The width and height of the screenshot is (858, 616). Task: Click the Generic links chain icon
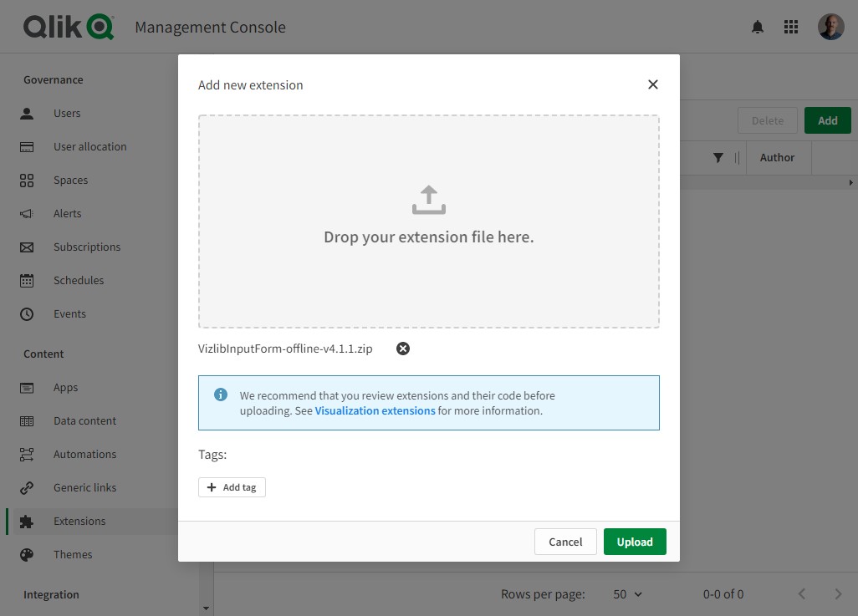[x=27, y=488]
